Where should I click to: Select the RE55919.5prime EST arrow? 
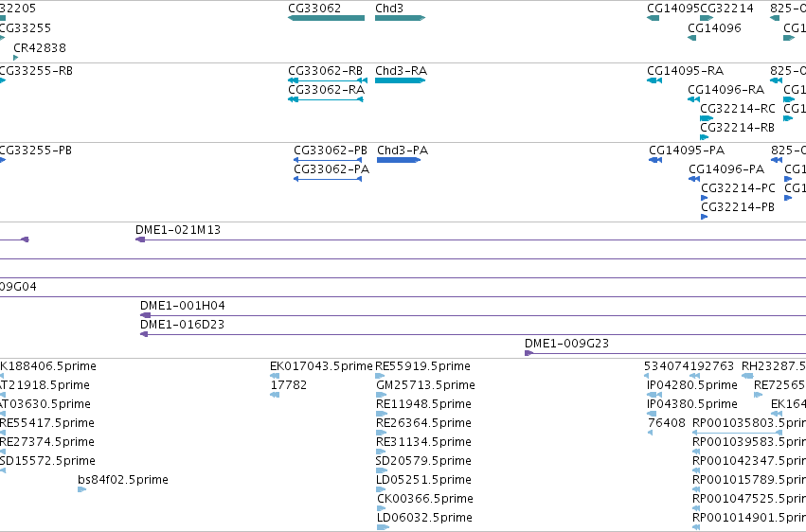[x=380, y=376]
